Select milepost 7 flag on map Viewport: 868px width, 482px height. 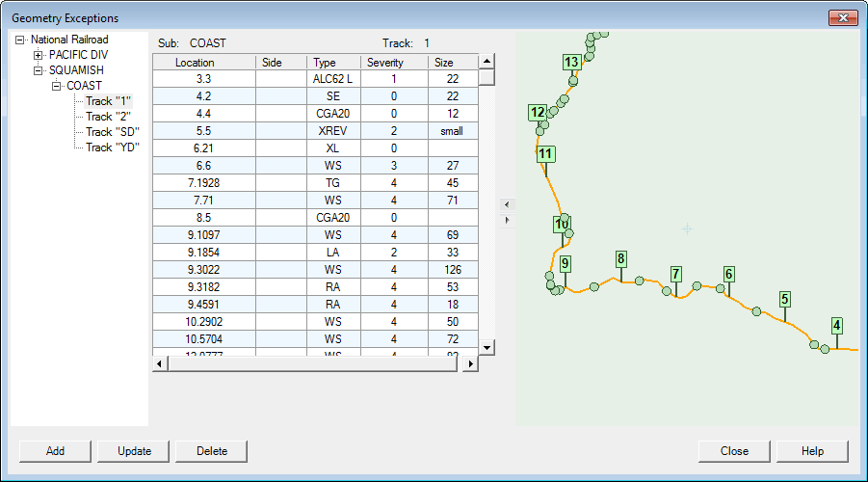[x=676, y=274]
